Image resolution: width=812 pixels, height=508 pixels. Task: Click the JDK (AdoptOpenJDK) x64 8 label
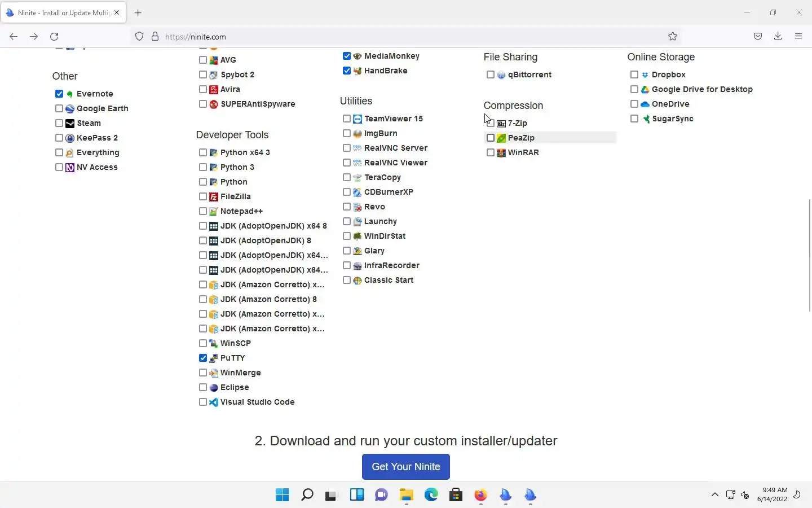[273, 226]
